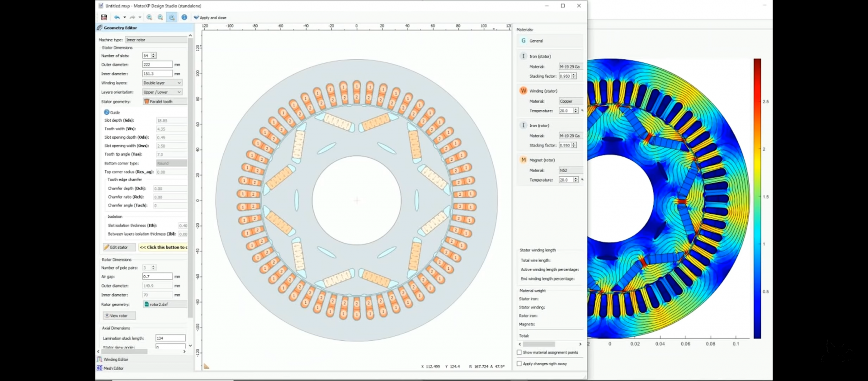This screenshot has height=381, width=868.
Task: Open the undo history dropdown arrow
Action: coord(125,17)
